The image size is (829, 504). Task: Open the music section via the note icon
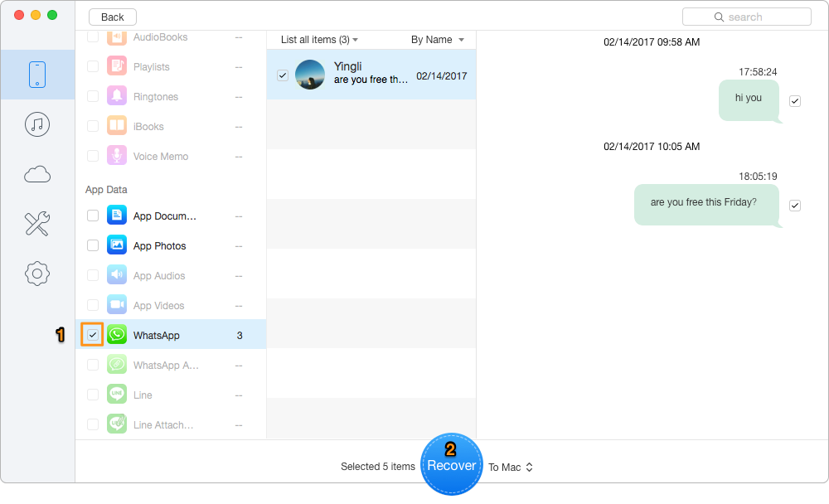(37, 124)
